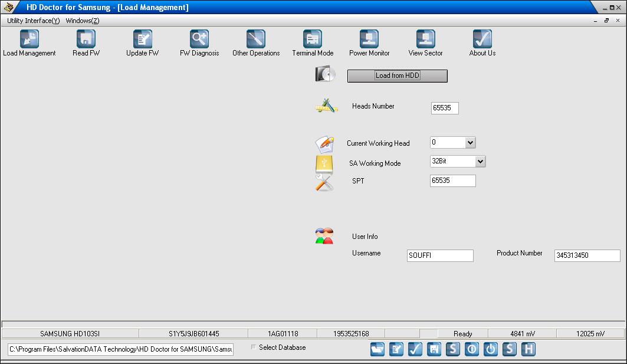Click the Heads Number input field
The height and width of the screenshot is (364, 627).
click(x=445, y=108)
